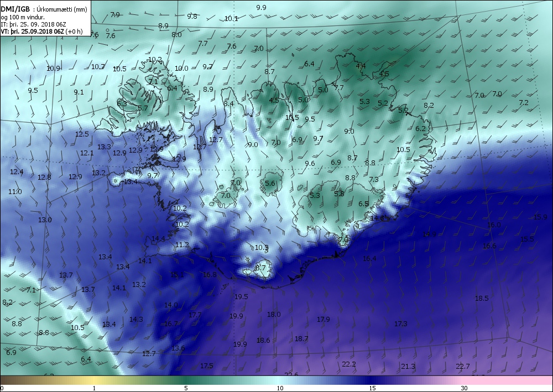553x392 pixels.
Task: Click the '1' tick label on color scale
Action: pyautogui.click(x=94, y=389)
